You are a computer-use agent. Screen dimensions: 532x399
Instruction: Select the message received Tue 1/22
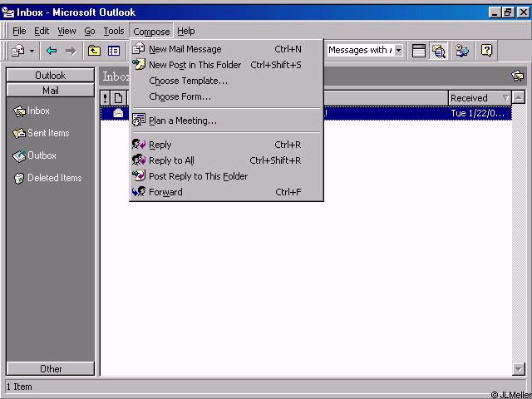tap(306, 113)
